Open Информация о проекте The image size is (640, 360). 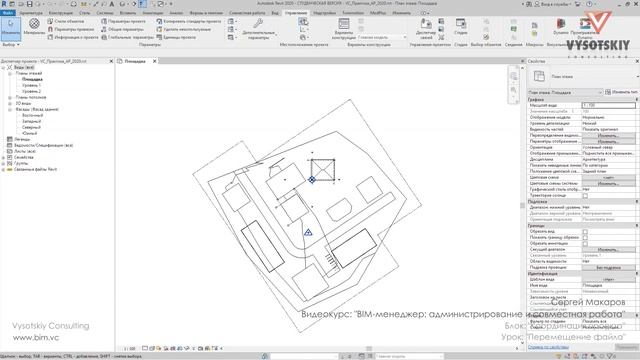point(73,37)
